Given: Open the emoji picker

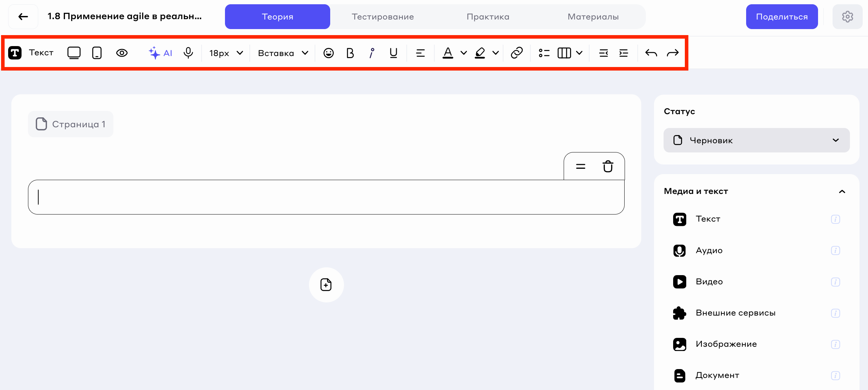Looking at the screenshot, I should pyautogui.click(x=328, y=53).
